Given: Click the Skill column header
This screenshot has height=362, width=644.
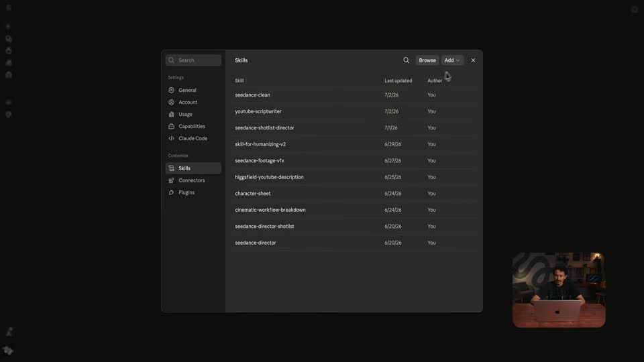Looking at the screenshot, I should [239, 81].
